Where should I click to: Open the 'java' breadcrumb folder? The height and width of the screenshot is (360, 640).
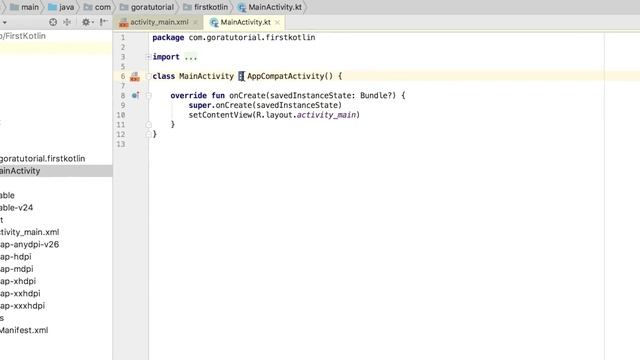point(61,7)
